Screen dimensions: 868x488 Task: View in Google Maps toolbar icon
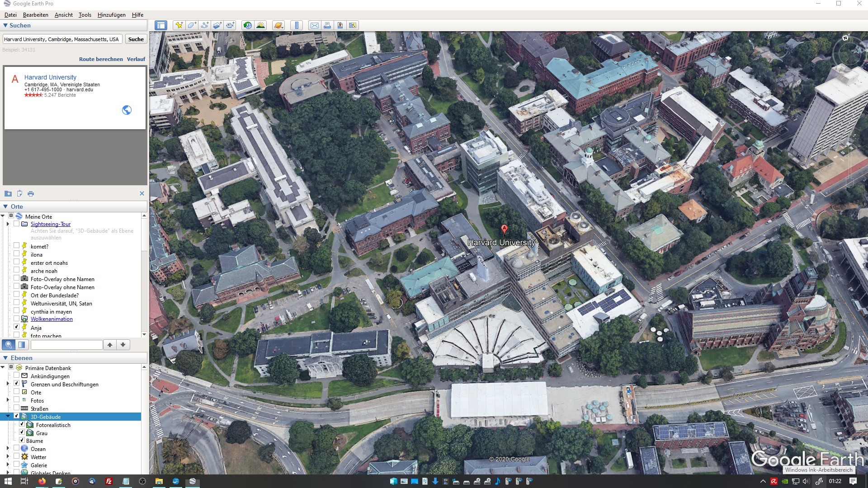pos(353,25)
